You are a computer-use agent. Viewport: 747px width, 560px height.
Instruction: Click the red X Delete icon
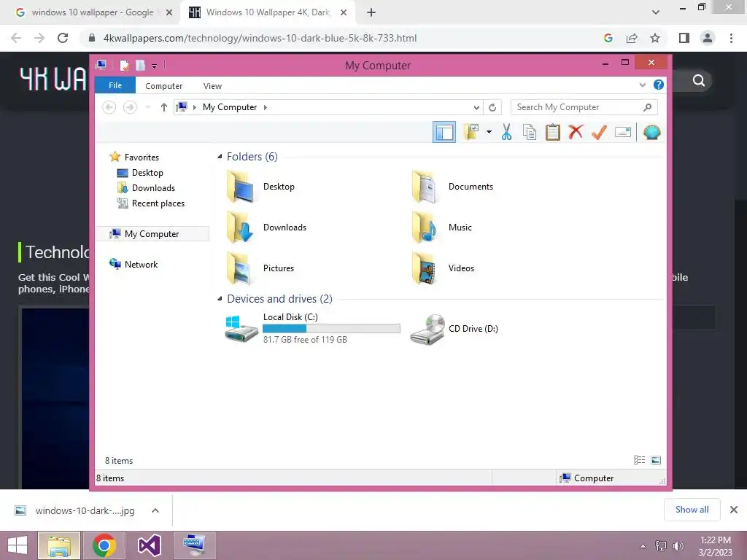point(576,132)
